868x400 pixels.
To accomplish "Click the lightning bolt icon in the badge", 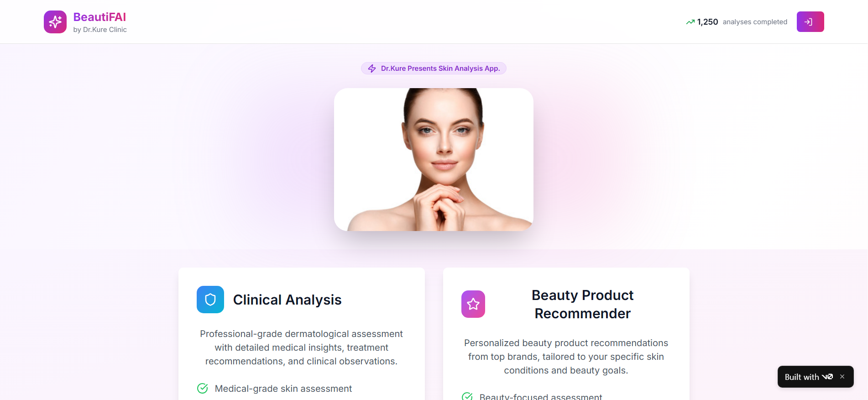I will (x=372, y=68).
